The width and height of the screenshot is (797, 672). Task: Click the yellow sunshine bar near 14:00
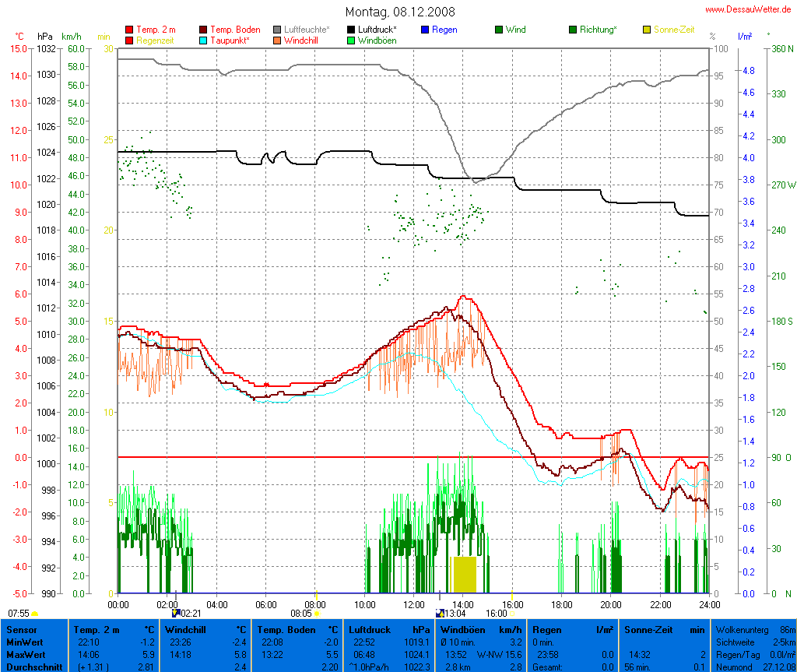point(464,575)
